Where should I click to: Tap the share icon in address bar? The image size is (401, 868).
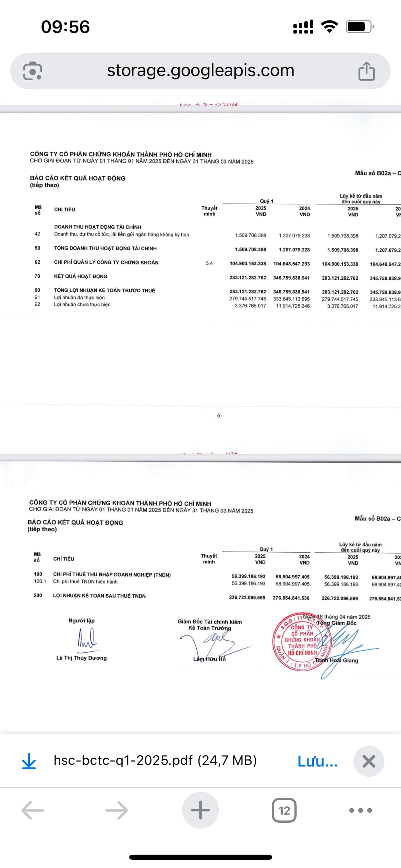pyautogui.click(x=366, y=71)
